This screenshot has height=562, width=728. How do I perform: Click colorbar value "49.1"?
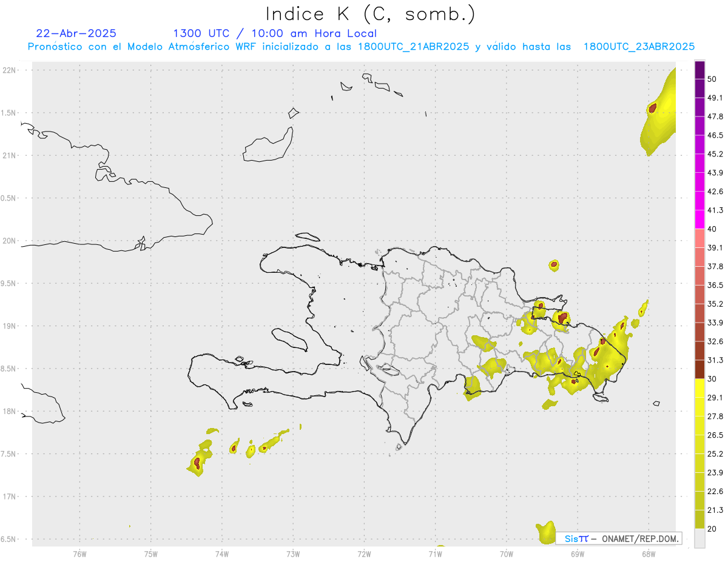pyautogui.click(x=715, y=98)
